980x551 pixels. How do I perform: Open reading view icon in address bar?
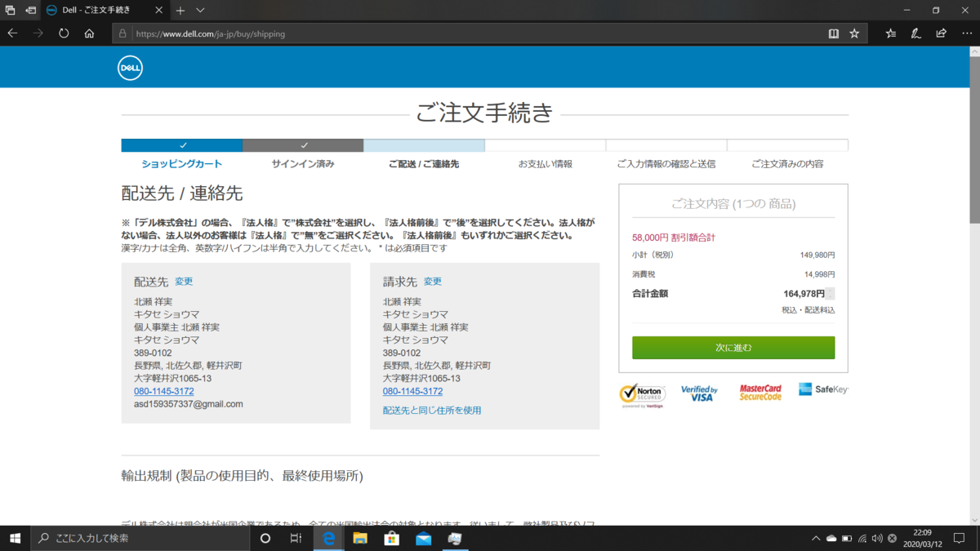click(x=834, y=34)
